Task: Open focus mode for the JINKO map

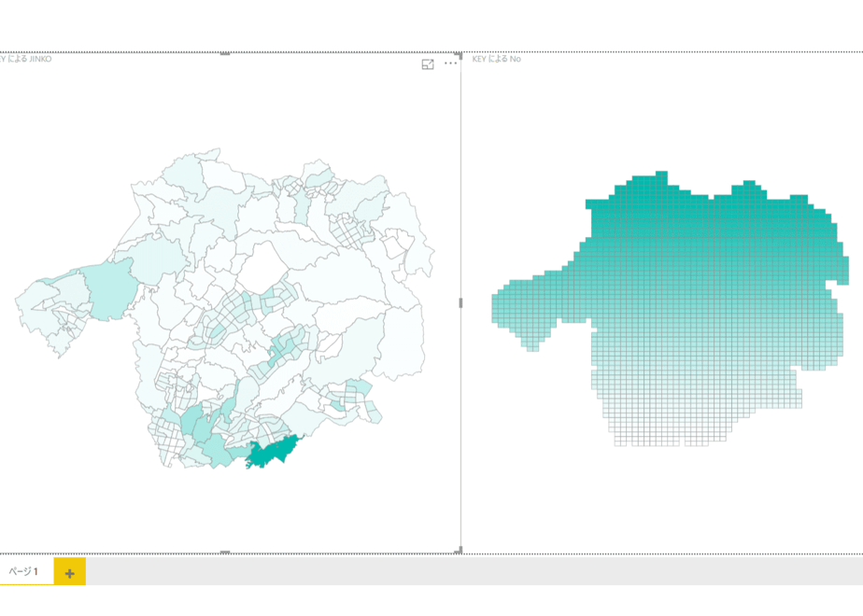Action: pos(428,64)
